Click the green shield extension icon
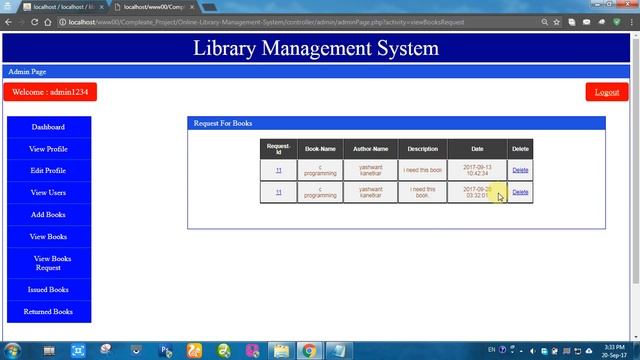Screen dimensions: 640x360 [x=617, y=22]
